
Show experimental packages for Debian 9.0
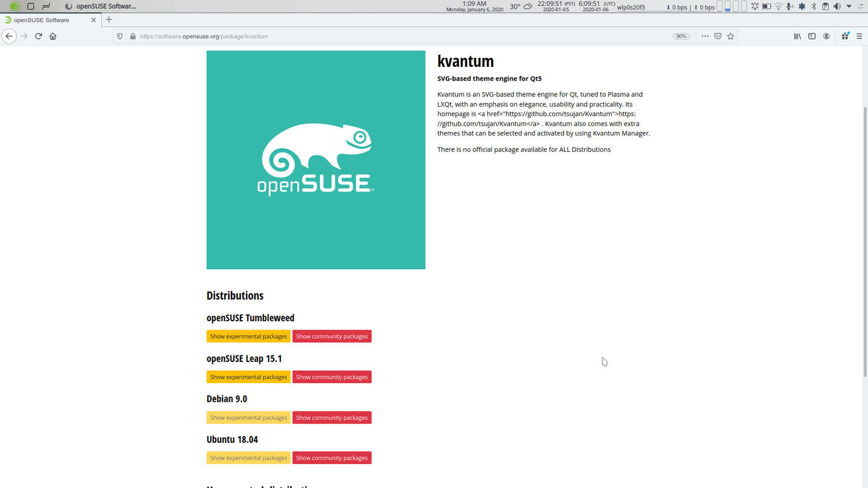[248, 418]
